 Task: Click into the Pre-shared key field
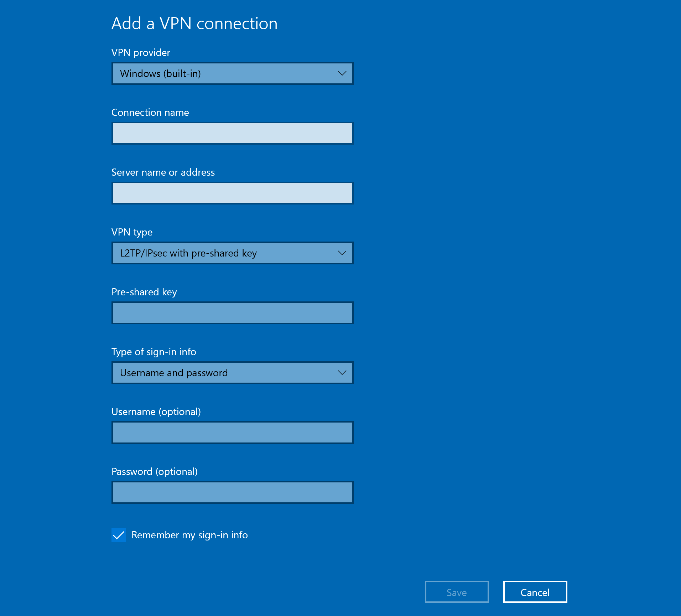232,313
